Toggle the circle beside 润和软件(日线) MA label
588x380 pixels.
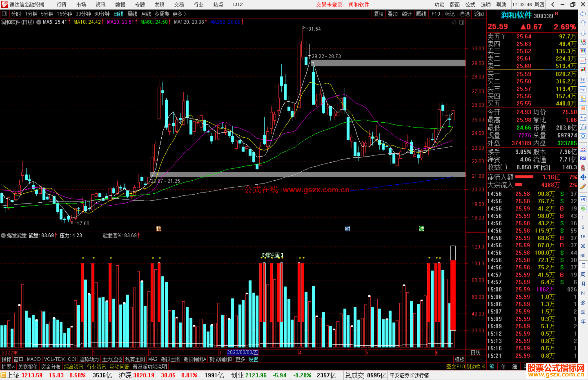point(39,22)
